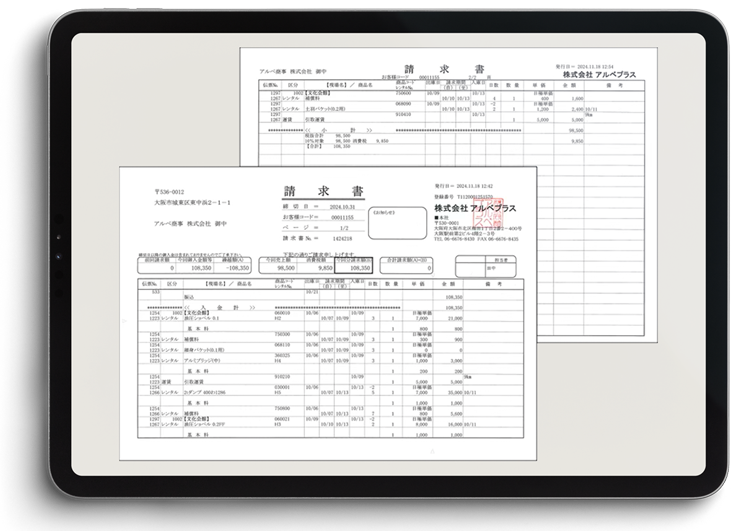Select postal code 〒536-0012
734x531 pixels.
click(169, 192)
